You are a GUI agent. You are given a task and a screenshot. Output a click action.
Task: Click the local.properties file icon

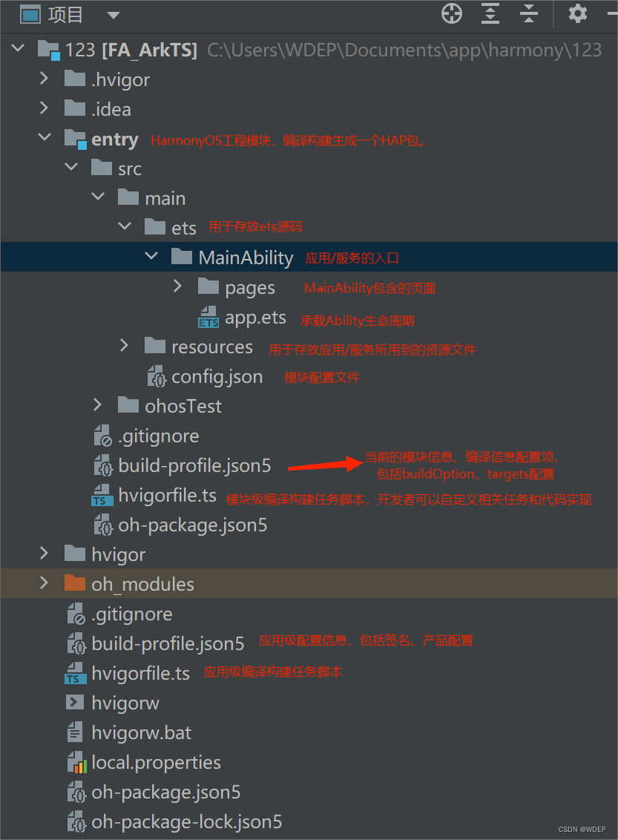click(76, 762)
